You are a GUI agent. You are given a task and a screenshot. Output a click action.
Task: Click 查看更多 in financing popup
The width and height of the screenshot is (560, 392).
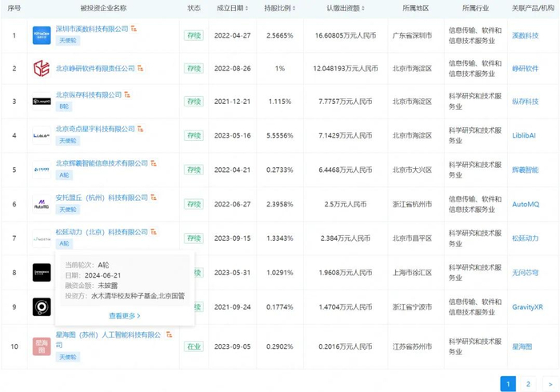coord(124,316)
